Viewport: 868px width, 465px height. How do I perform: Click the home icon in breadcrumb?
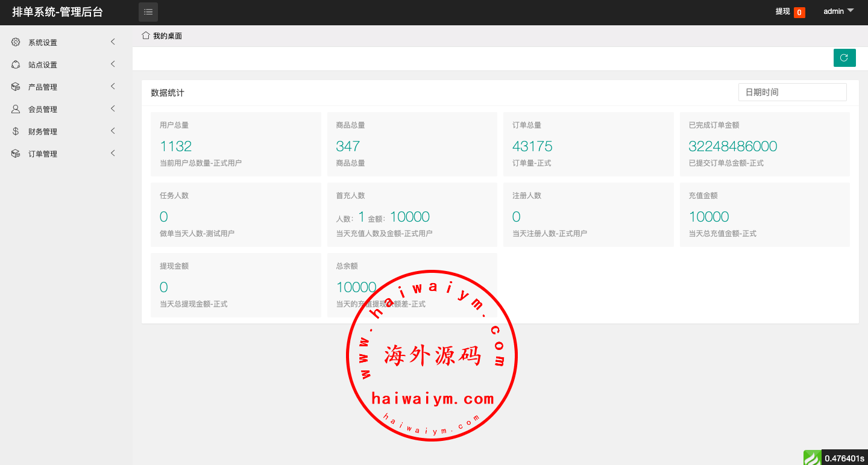click(145, 36)
